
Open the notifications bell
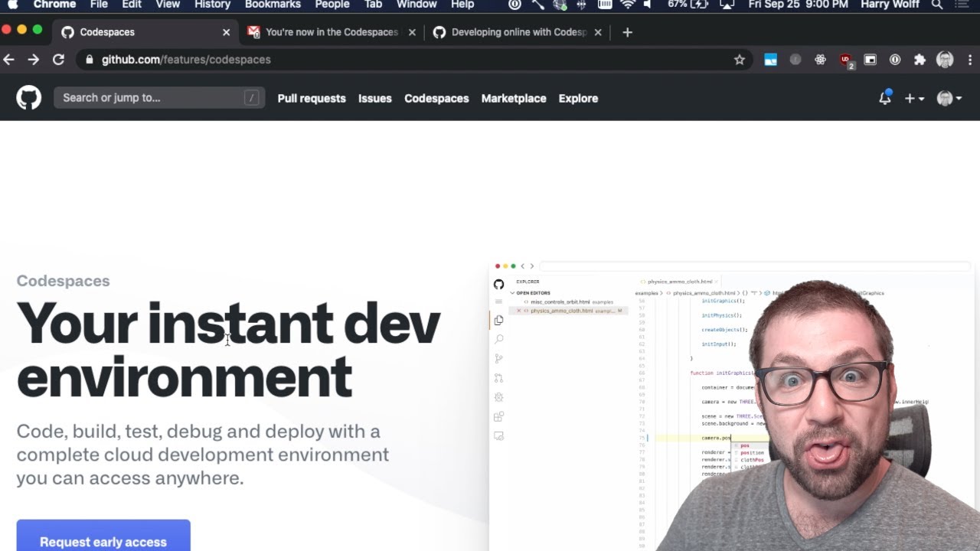coord(884,98)
